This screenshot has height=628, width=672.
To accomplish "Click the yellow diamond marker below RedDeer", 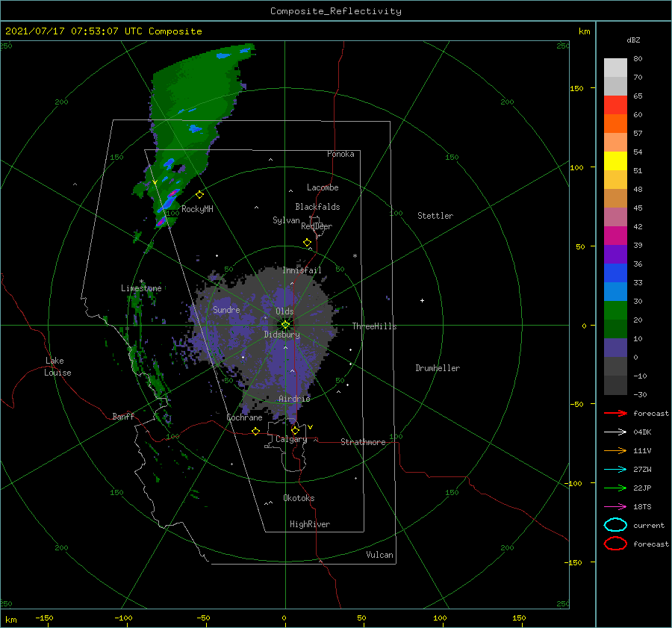I will point(307,243).
